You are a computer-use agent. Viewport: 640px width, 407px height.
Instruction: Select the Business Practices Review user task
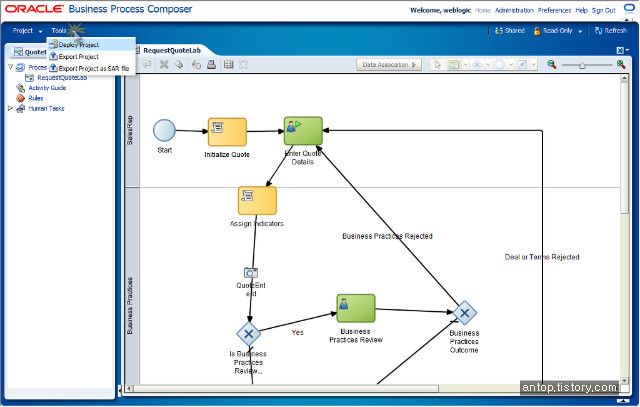(356, 308)
